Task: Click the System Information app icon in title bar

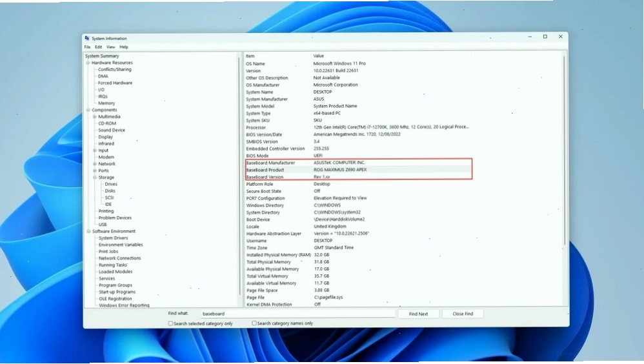Action: coord(87,38)
